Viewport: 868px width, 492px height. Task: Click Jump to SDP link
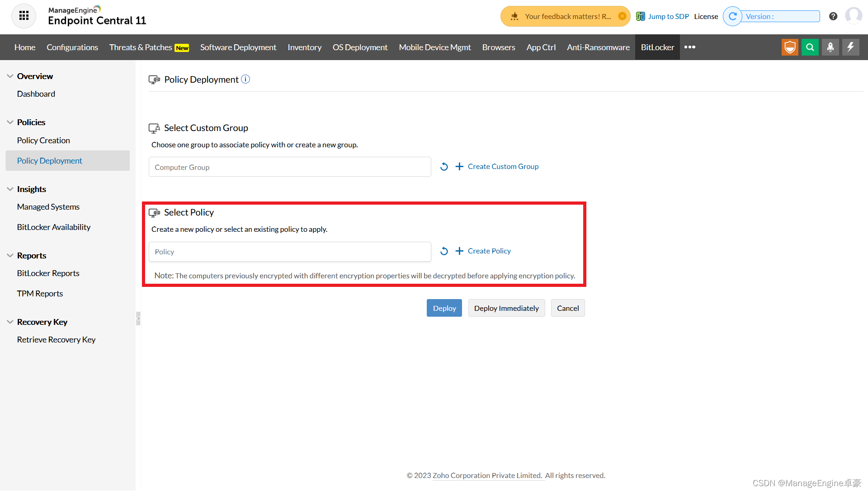click(x=668, y=16)
